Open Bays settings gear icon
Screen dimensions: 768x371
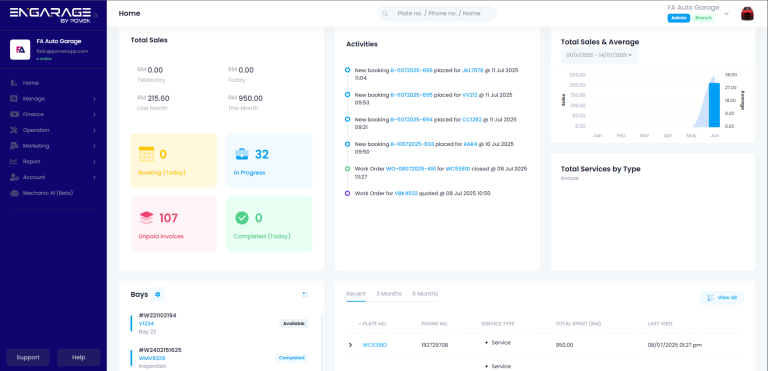pos(157,295)
